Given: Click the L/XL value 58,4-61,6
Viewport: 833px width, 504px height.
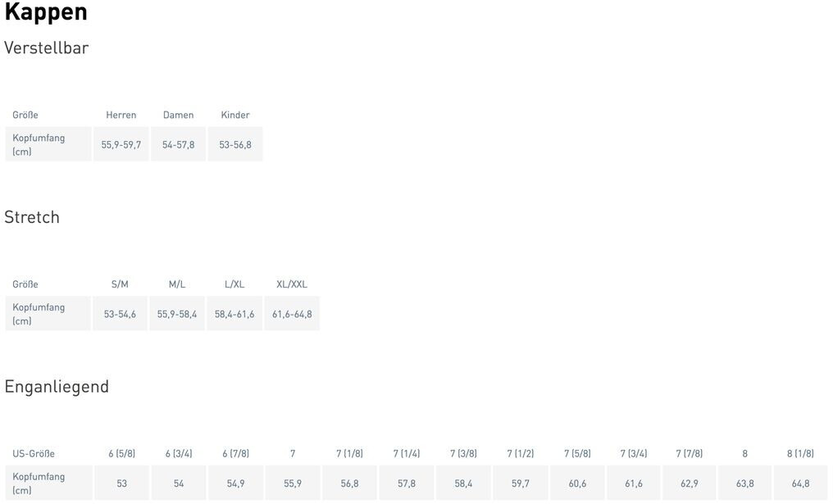Looking at the screenshot, I should pos(234,315).
